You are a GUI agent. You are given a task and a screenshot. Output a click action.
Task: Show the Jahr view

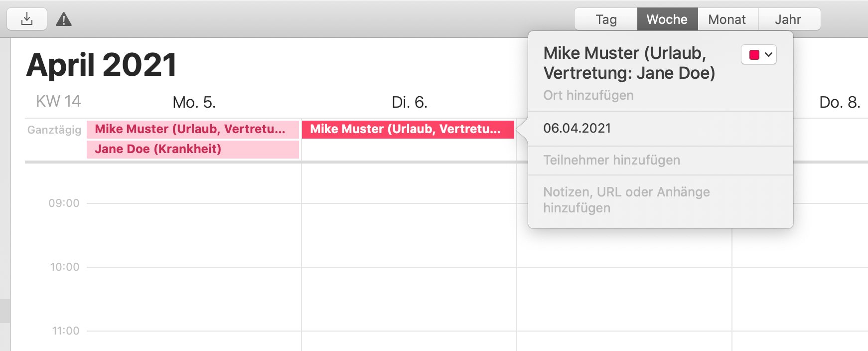point(789,19)
